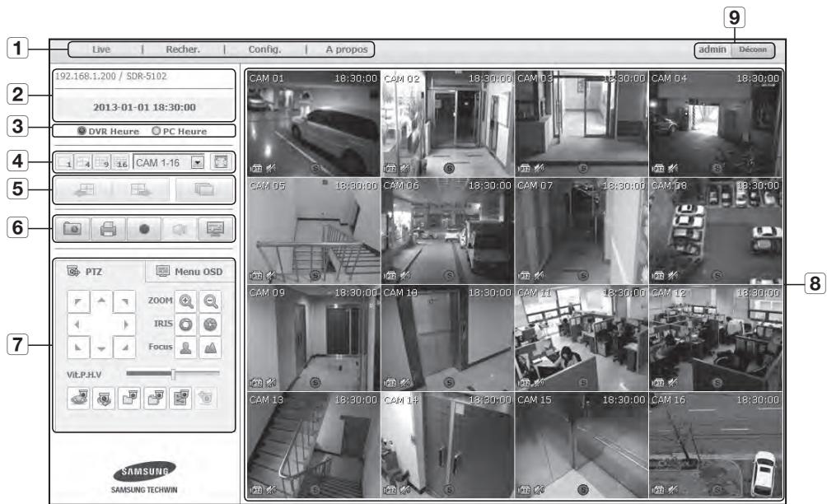Click the admin user label

click(x=712, y=49)
